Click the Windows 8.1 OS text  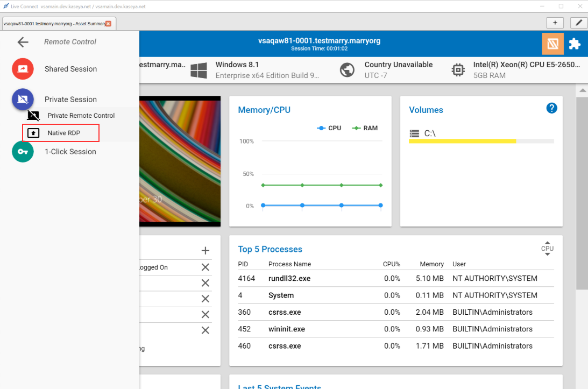click(x=237, y=65)
